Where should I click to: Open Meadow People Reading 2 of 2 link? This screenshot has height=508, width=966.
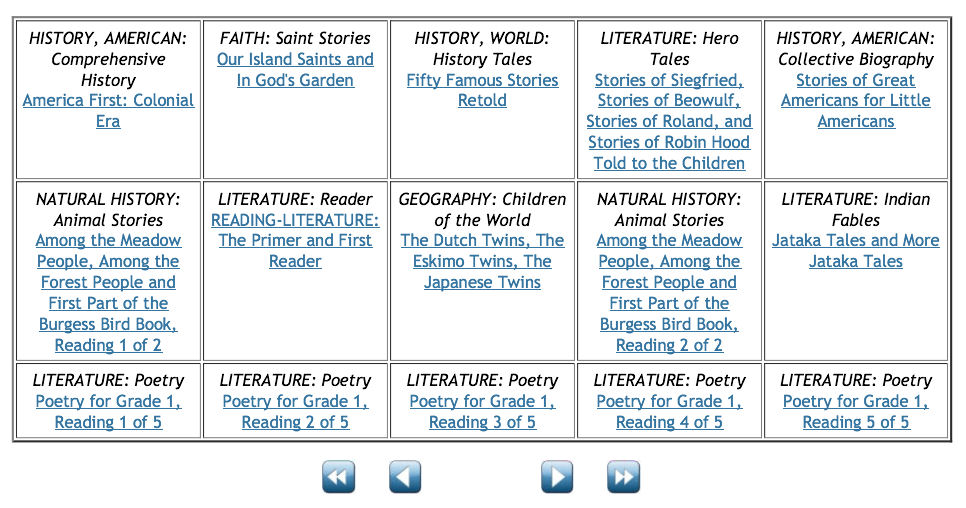pyautogui.click(x=669, y=292)
